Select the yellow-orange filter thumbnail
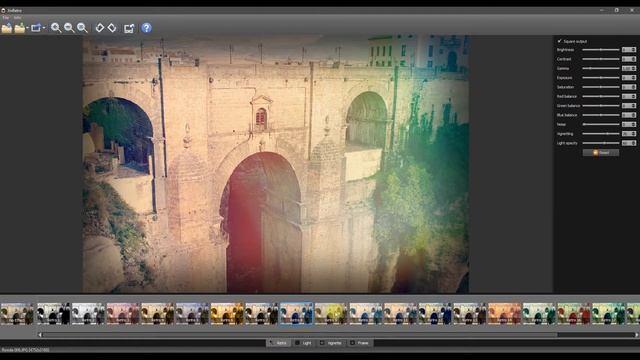This screenshot has height=360, width=640. coord(227,313)
